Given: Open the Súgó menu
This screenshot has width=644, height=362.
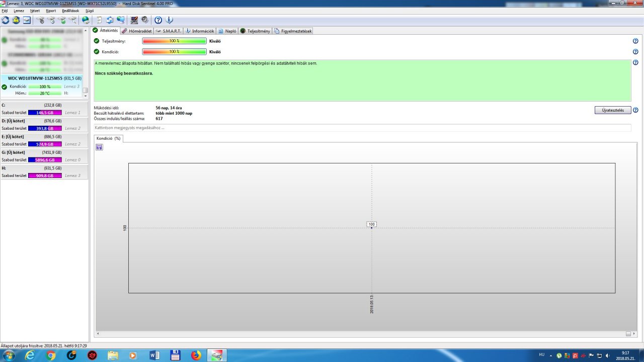Looking at the screenshot, I should [x=89, y=11].
